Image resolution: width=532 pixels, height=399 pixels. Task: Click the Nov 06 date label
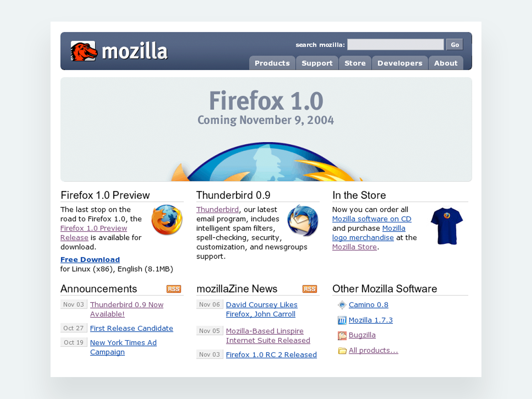[209, 305]
